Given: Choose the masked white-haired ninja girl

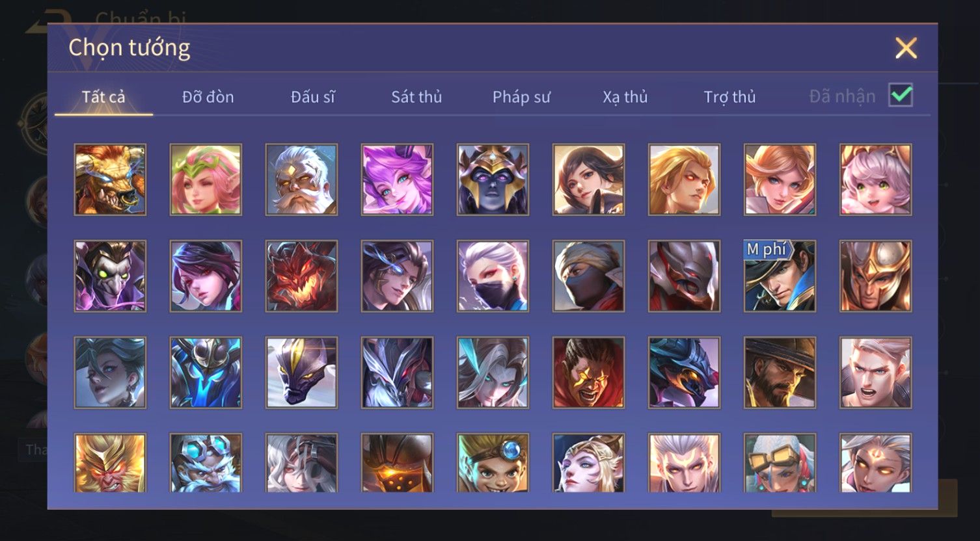Looking at the screenshot, I should (x=493, y=276).
